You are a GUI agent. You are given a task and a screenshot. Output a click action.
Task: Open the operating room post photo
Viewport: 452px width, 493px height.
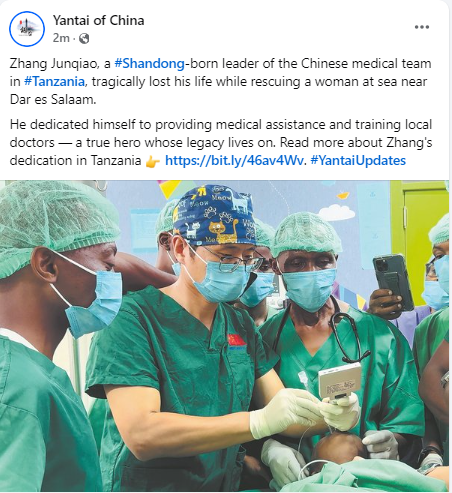tap(224, 336)
